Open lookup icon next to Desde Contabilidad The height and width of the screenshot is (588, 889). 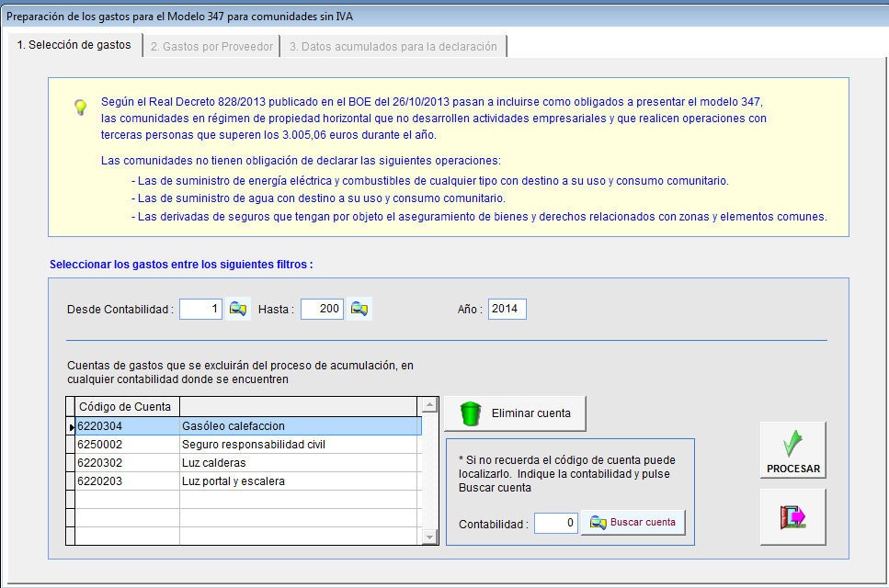coord(238,310)
